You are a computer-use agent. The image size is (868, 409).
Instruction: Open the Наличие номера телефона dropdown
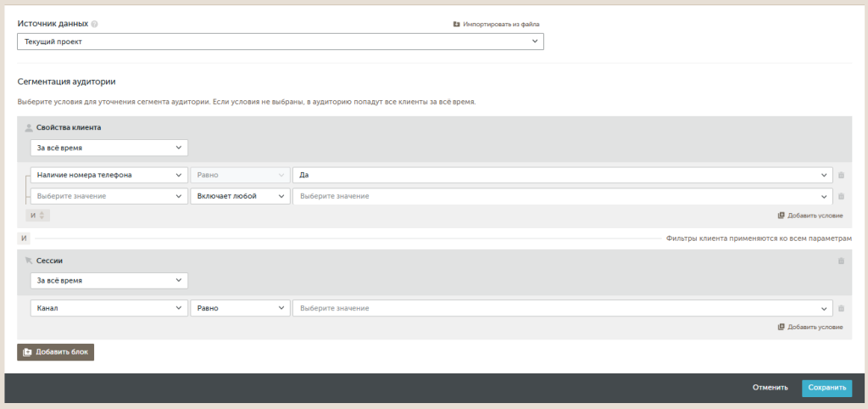pos(108,176)
